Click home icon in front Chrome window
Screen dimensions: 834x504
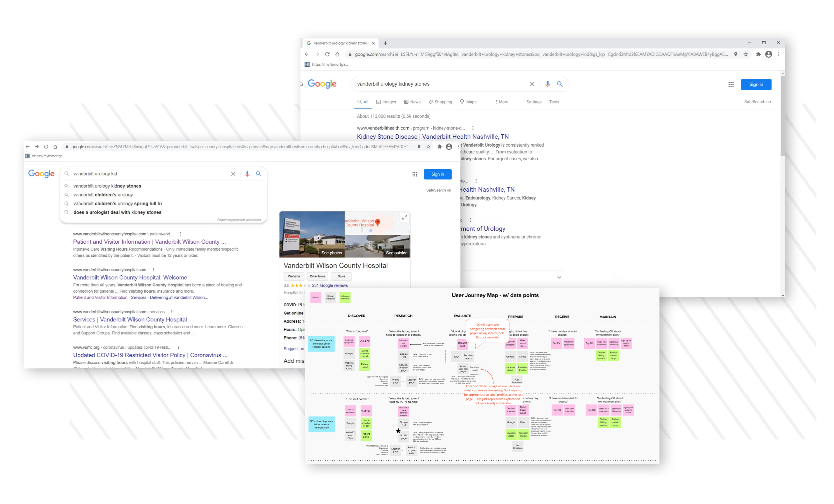pyautogui.click(x=55, y=146)
